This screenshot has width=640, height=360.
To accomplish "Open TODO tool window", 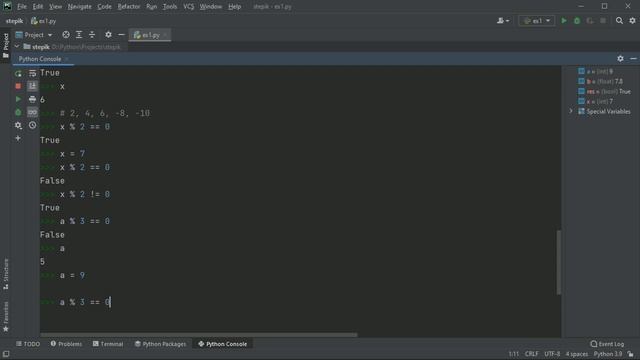I will [28, 344].
